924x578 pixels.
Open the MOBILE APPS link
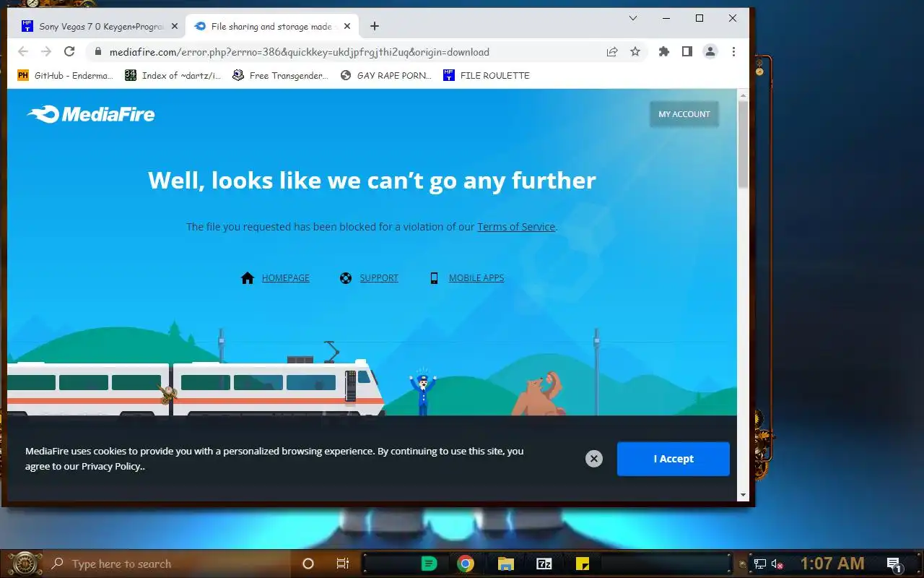(476, 278)
